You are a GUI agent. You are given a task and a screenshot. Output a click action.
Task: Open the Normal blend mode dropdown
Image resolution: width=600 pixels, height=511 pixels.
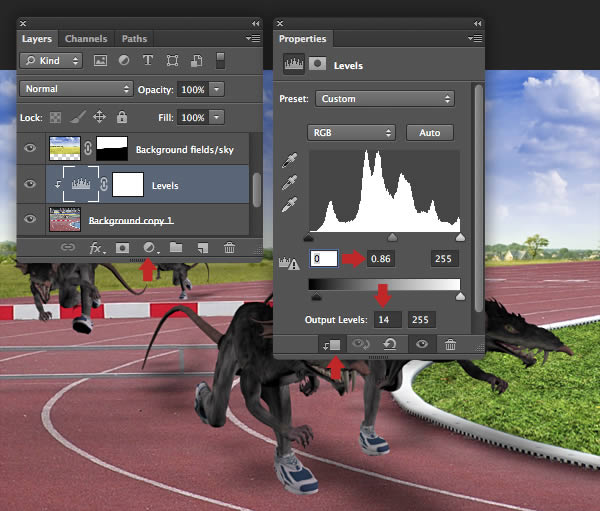tap(76, 89)
